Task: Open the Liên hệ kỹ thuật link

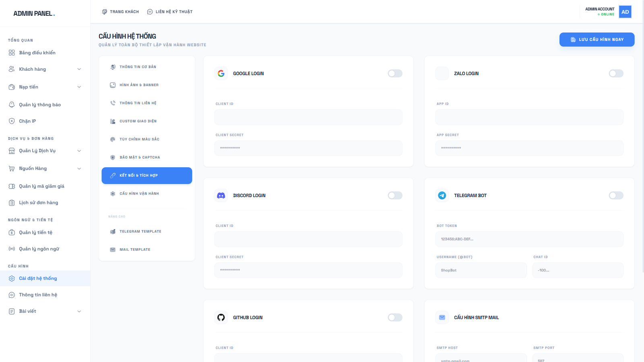Action: pos(170,12)
